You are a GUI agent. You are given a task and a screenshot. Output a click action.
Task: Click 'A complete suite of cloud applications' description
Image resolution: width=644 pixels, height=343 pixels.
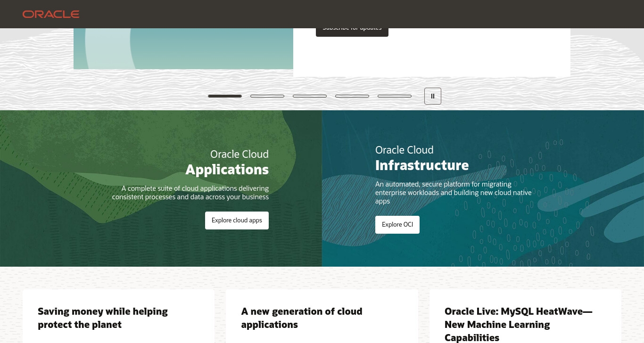tap(190, 193)
